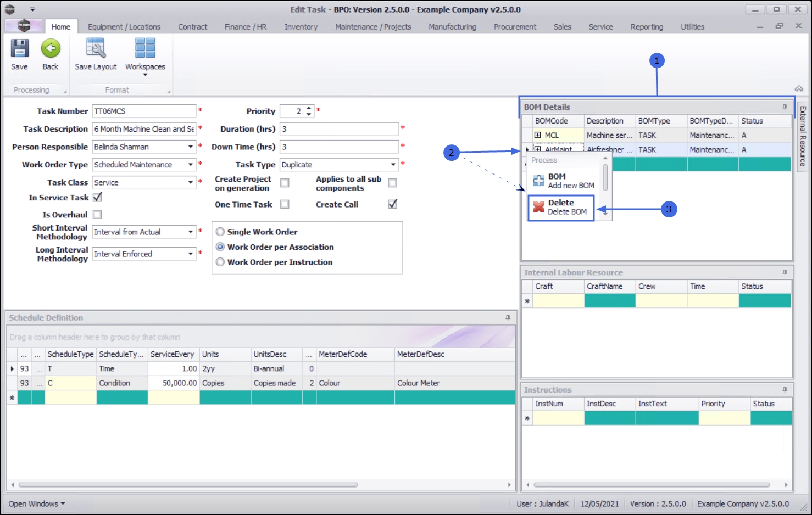
Task: Open the Inventory ribbon tab
Action: [301, 27]
